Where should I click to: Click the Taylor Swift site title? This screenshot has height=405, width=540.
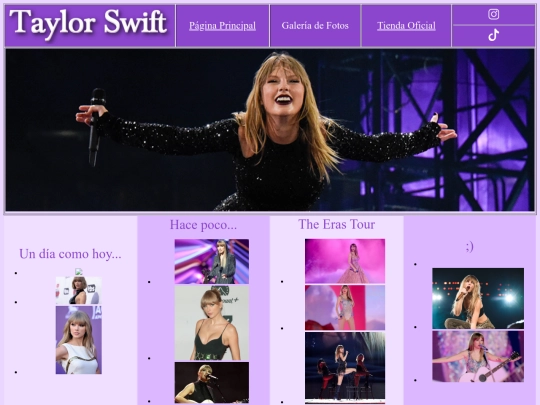click(x=88, y=23)
